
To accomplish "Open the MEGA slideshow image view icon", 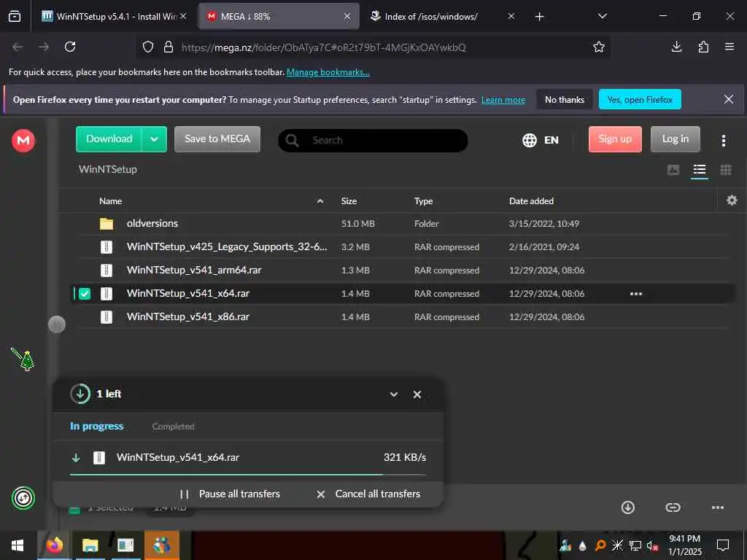I will point(673,170).
